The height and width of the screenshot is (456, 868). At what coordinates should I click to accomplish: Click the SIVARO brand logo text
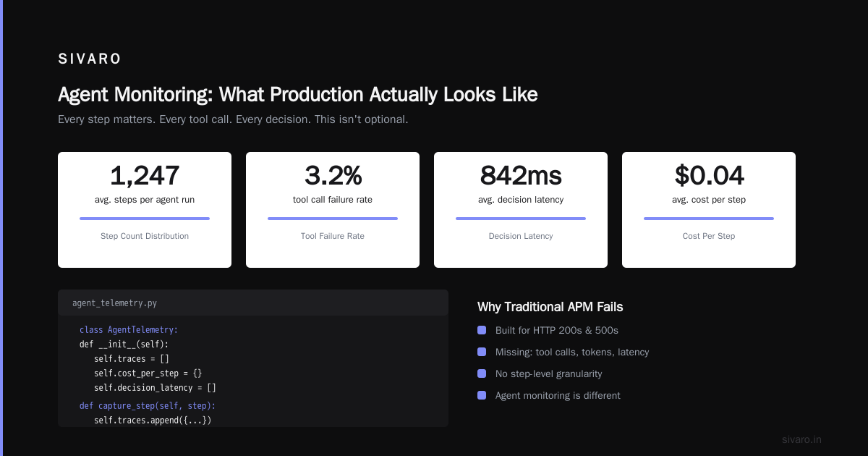(x=90, y=59)
